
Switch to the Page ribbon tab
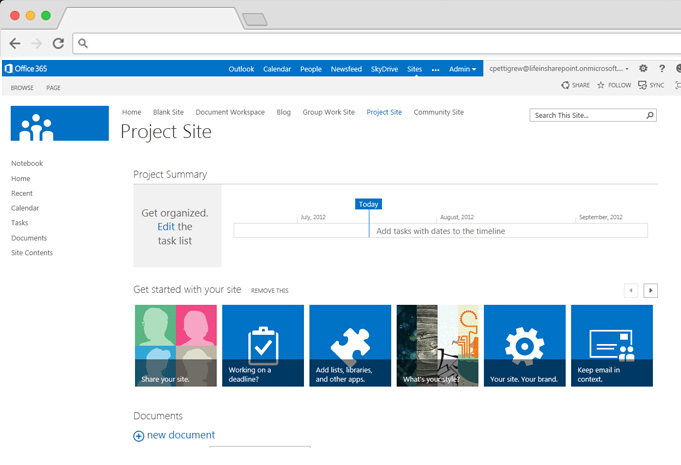(53, 88)
